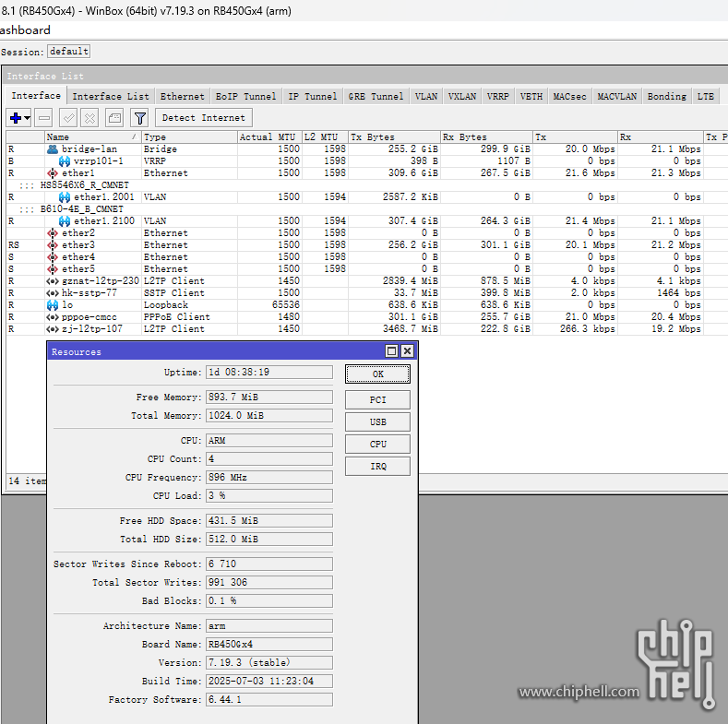728x724 pixels.
Task: Open the EoIP Tunnel tab
Action: click(245, 97)
